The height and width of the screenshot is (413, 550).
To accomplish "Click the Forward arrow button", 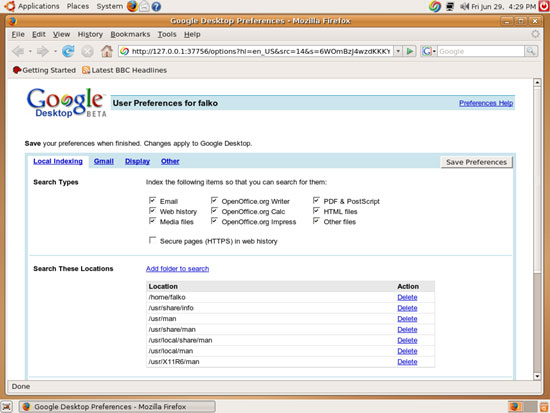I will point(42,51).
